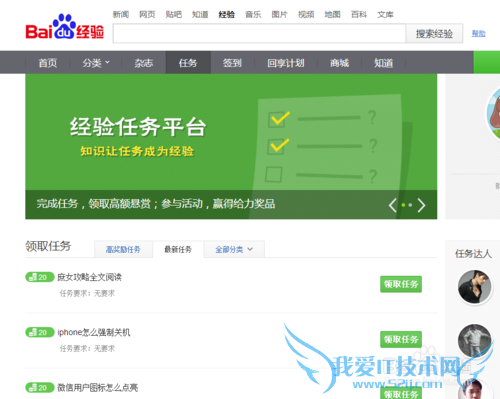
Task: Click the 视频 top link
Action: [306, 14]
